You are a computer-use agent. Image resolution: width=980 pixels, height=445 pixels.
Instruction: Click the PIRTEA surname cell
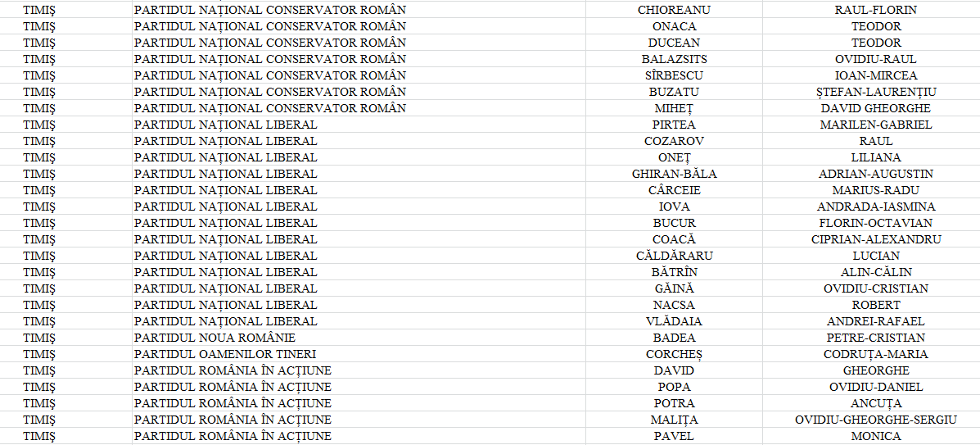point(674,125)
